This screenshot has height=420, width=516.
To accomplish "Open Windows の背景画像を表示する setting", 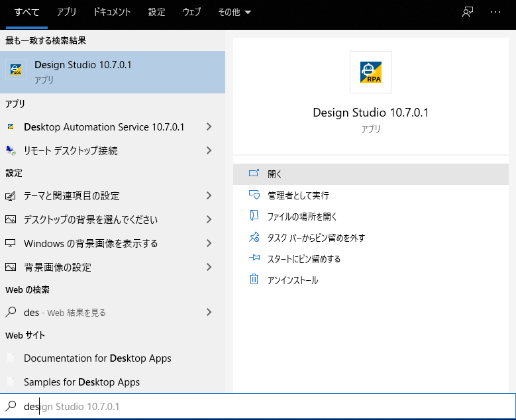I will pos(113,243).
